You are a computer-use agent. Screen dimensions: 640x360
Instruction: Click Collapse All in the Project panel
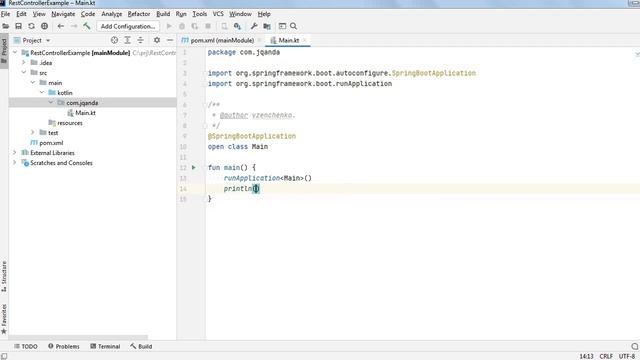pyautogui.click(x=140, y=40)
